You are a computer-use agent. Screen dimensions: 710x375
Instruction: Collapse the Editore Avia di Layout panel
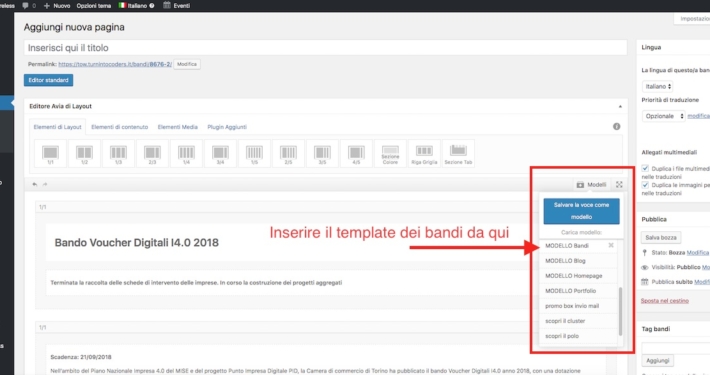tap(620, 106)
